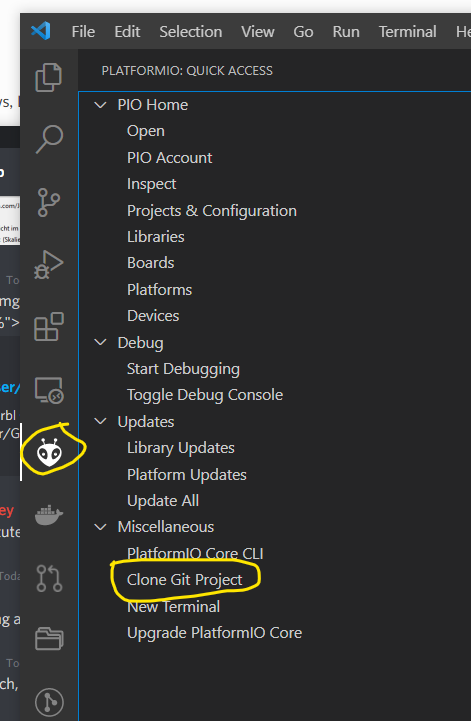Collapse the PIO Home section
The height and width of the screenshot is (721, 471).
click(100, 105)
